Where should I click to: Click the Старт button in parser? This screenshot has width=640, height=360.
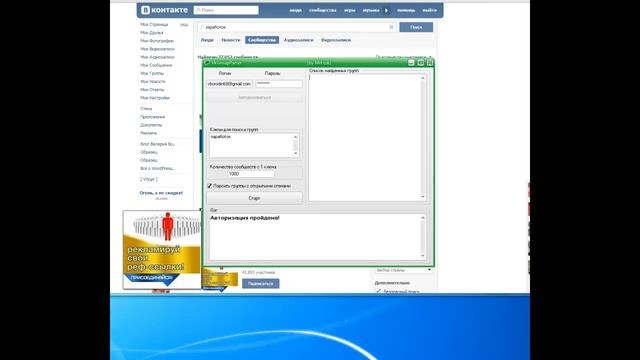tap(254, 198)
